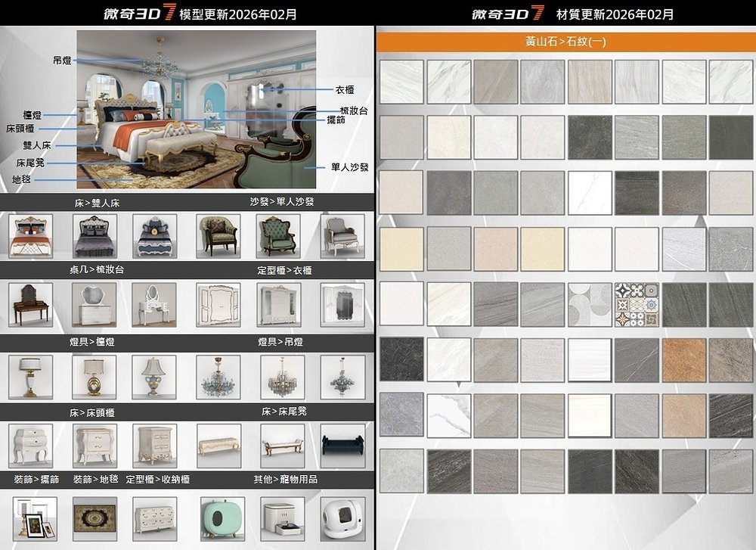
Task: Click the 梳妝台 callout label on render
Action: 354,111
